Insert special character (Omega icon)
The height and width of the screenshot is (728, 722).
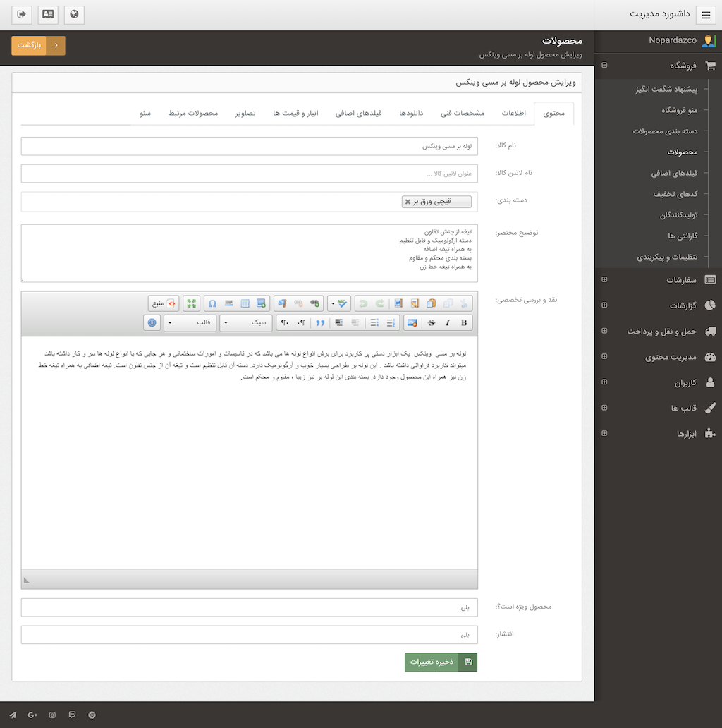pyautogui.click(x=212, y=303)
